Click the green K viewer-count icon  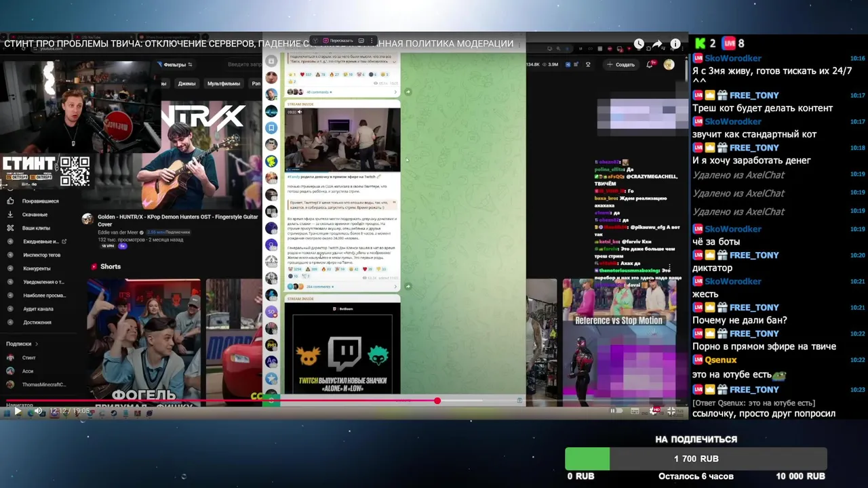(x=700, y=43)
